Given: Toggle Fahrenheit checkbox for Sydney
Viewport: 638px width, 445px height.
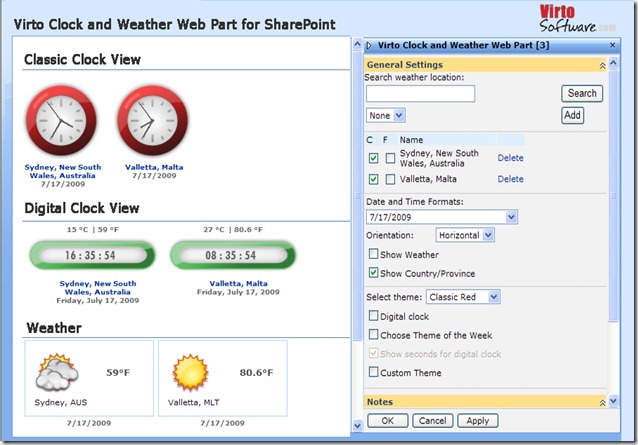Looking at the screenshot, I should 390,158.
